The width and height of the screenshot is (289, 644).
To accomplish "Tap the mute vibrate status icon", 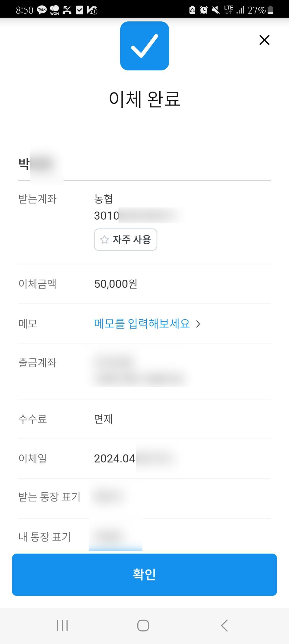I will (x=216, y=10).
